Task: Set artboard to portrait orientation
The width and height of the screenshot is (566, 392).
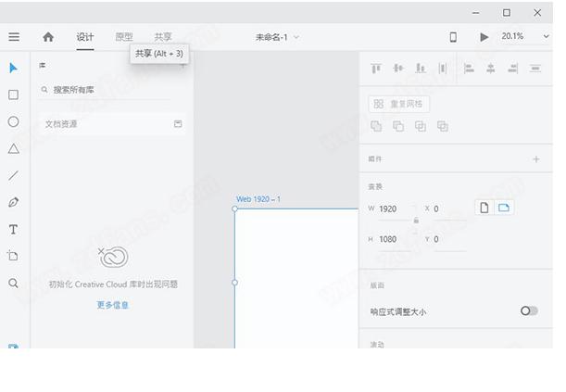Action: coord(484,208)
